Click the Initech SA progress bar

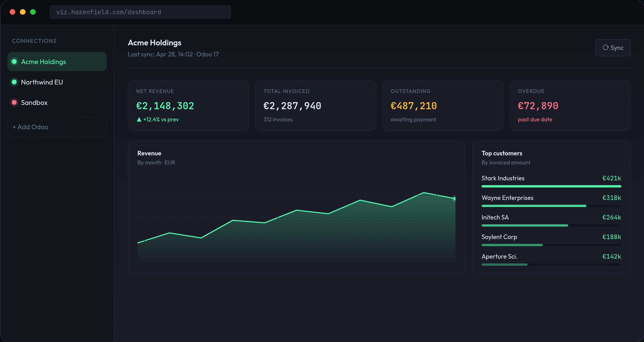point(551,225)
